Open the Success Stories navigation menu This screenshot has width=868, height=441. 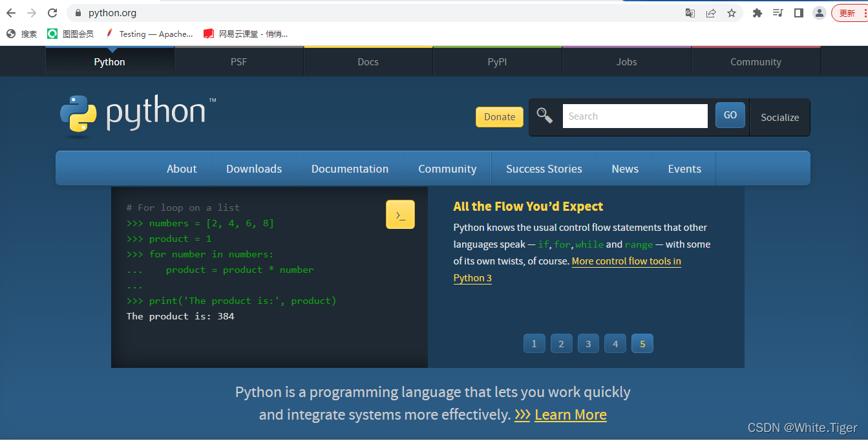(x=544, y=169)
